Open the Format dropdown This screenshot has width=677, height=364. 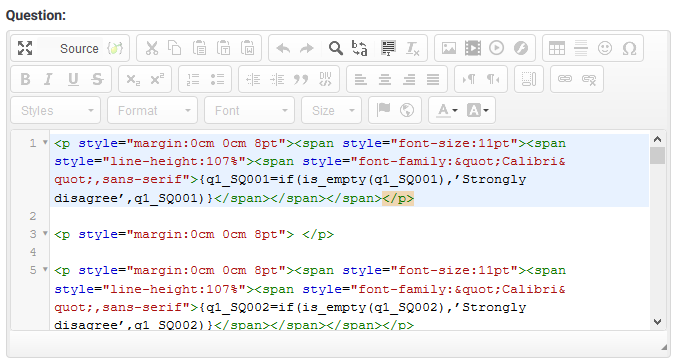152,111
